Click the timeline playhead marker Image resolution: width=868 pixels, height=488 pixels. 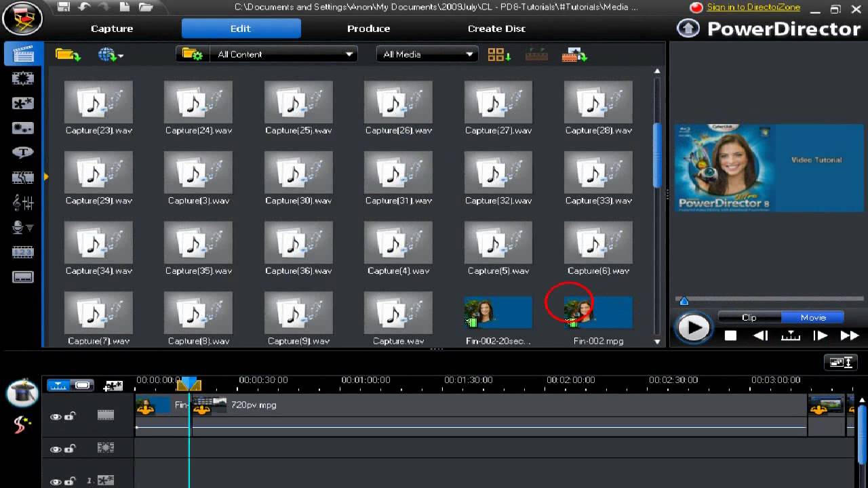pyautogui.click(x=189, y=384)
